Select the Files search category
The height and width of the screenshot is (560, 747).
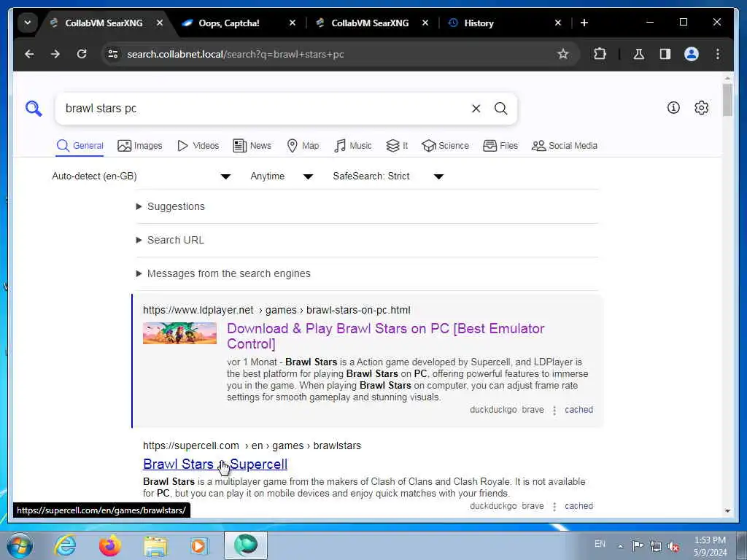coord(500,146)
